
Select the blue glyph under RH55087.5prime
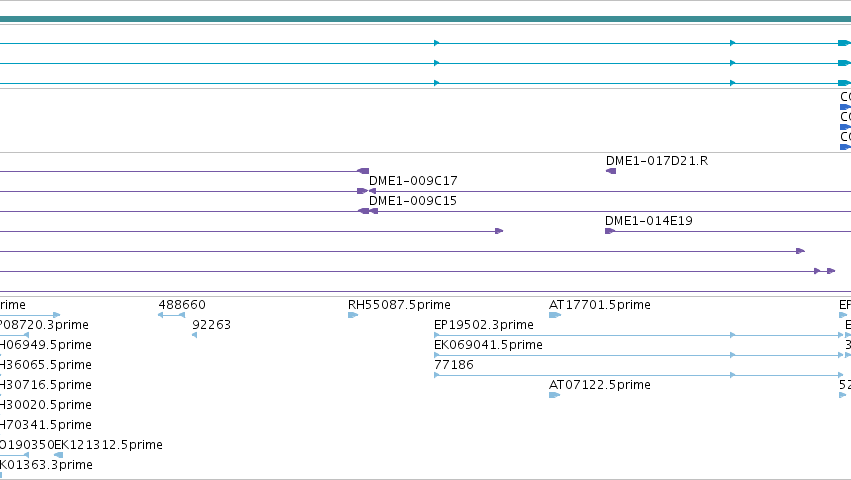click(x=353, y=315)
